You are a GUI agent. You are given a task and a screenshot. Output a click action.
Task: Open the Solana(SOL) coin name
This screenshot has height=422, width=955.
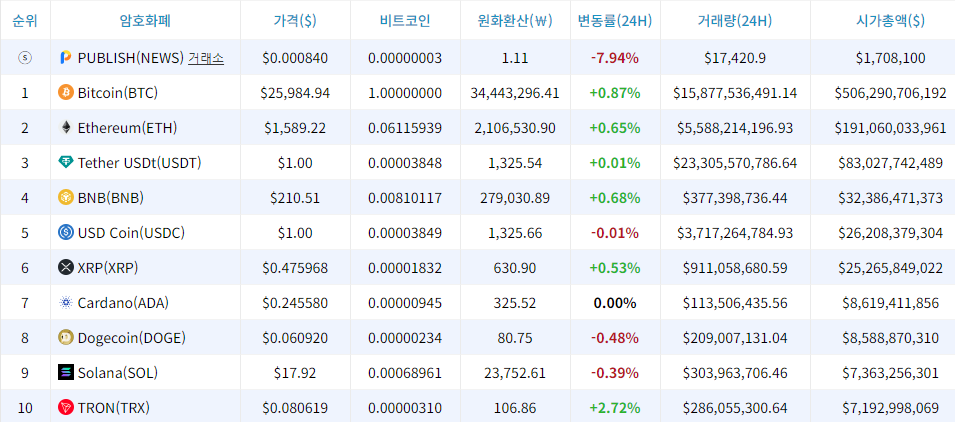(x=118, y=373)
